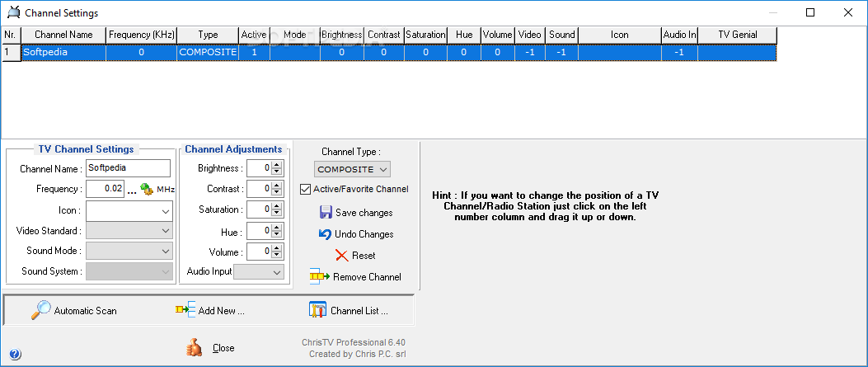Click the Save changes label
This screenshot has height=367, width=868.
pyautogui.click(x=364, y=213)
